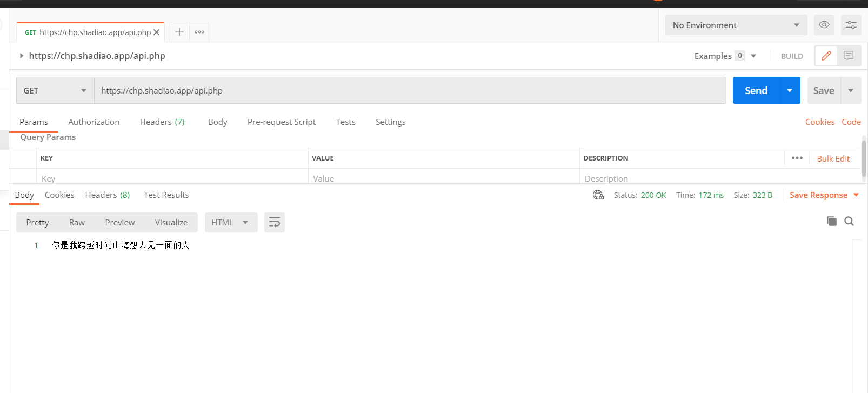Open the Code link
This screenshot has height=393, width=868.
click(x=851, y=122)
